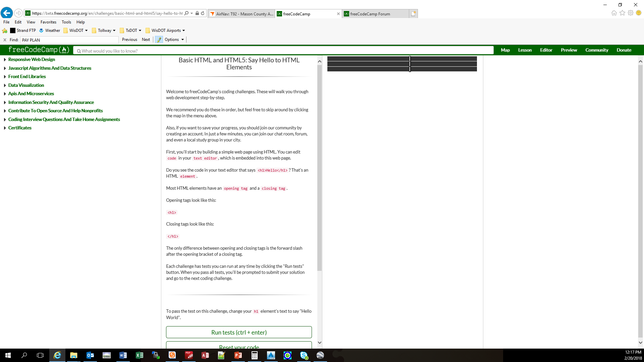
Task: Open Skype from the taskbar
Action: pos(304,355)
